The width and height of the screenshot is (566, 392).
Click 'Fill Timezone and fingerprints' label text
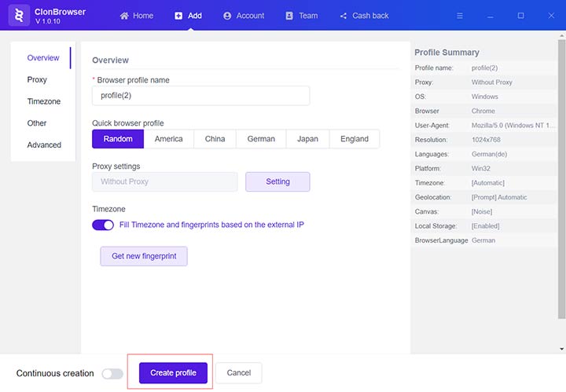[211, 225]
